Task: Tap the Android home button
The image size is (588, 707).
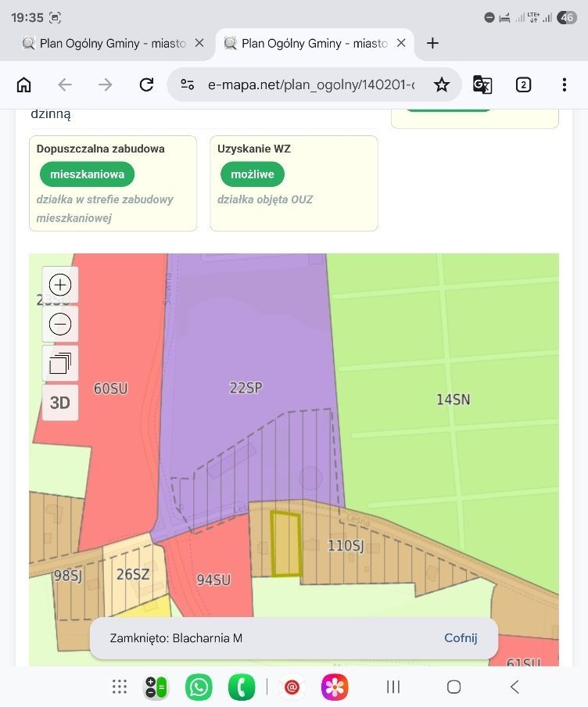Action: pos(454,687)
